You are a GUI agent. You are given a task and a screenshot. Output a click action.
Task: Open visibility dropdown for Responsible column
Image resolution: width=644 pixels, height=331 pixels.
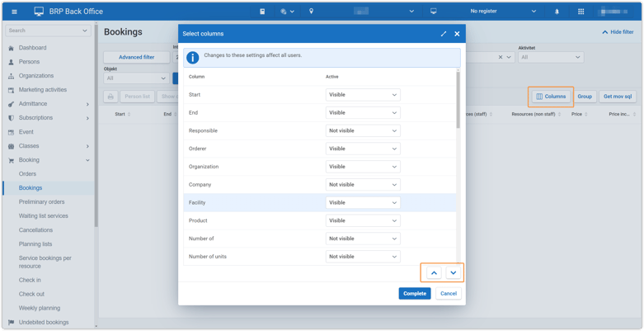point(363,130)
